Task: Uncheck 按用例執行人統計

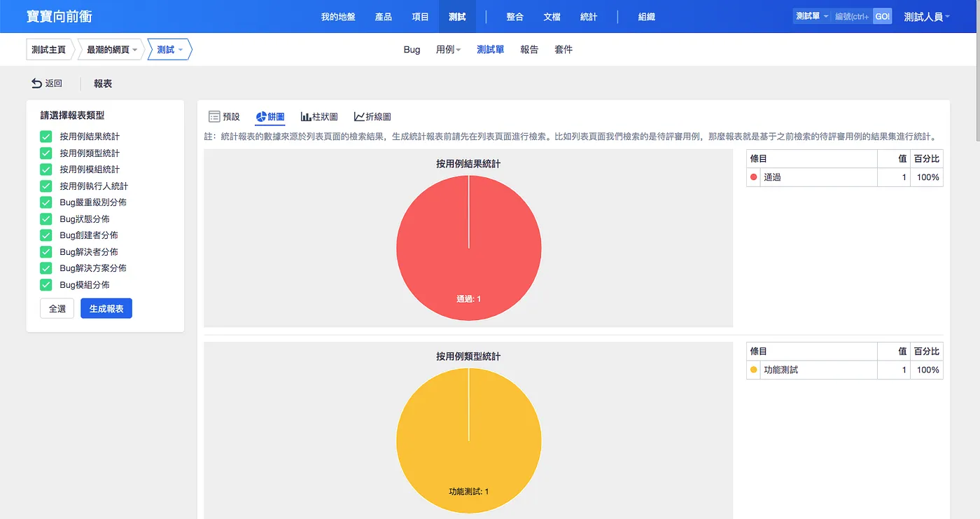Action: click(46, 186)
